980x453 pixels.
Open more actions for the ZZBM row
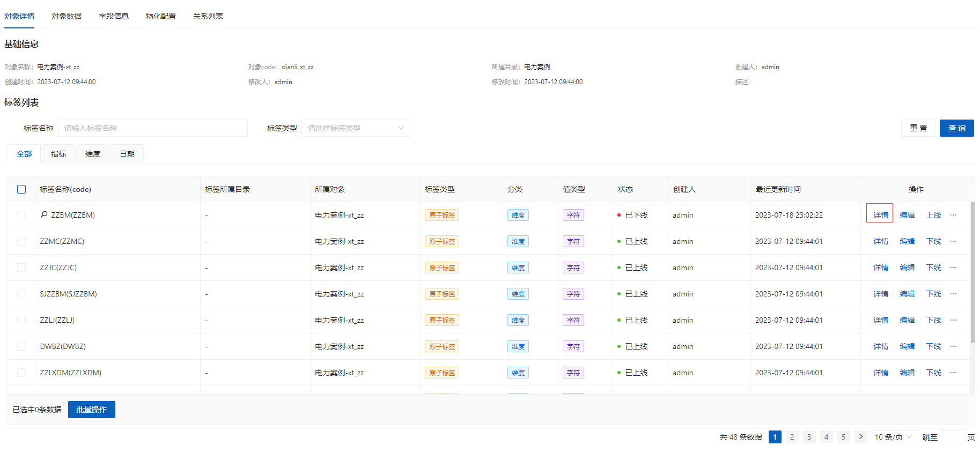[953, 215]
